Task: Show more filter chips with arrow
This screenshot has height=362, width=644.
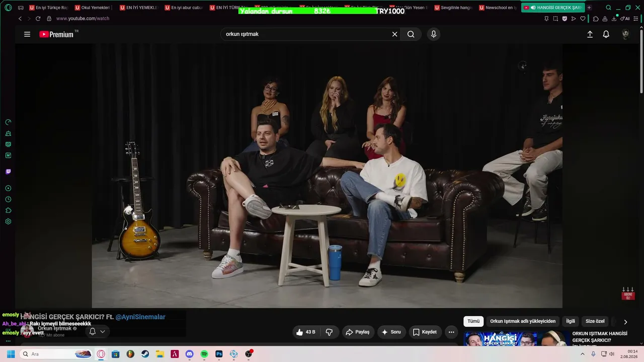Action: click(625, 322)
